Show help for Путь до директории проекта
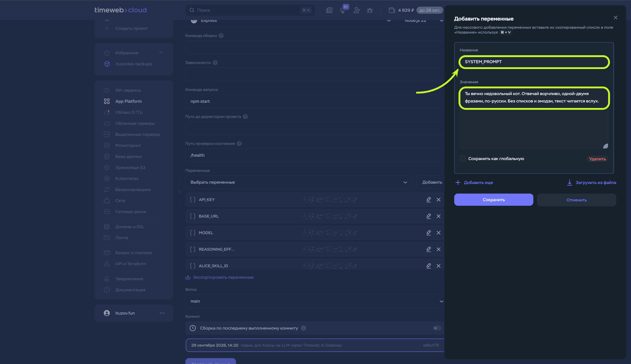 (245, 117)
